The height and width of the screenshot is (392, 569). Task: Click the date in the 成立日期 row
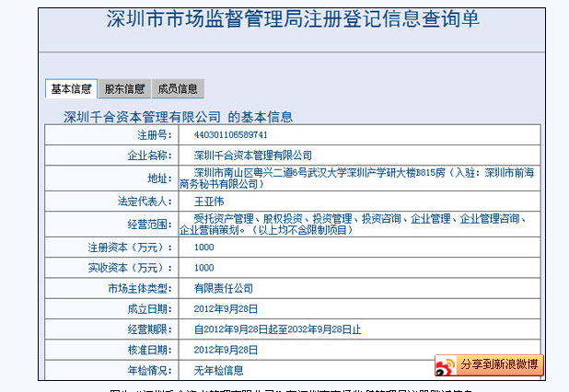[226, 308]
